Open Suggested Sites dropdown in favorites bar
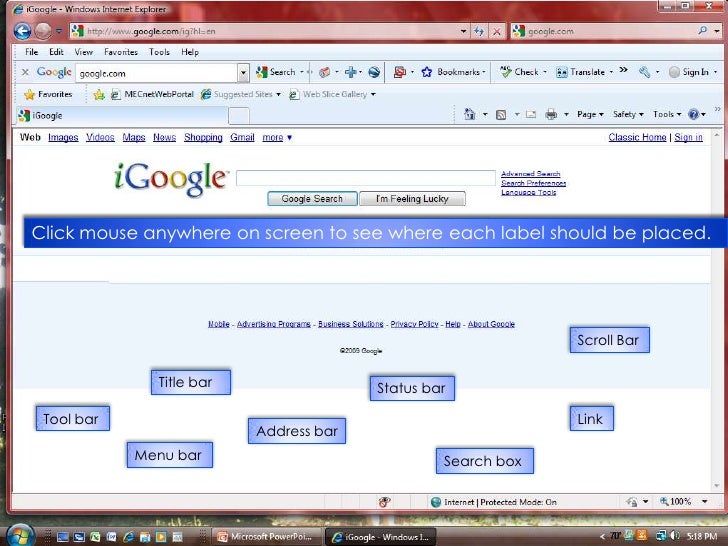The image size is (728, 546). coord(241,94)
